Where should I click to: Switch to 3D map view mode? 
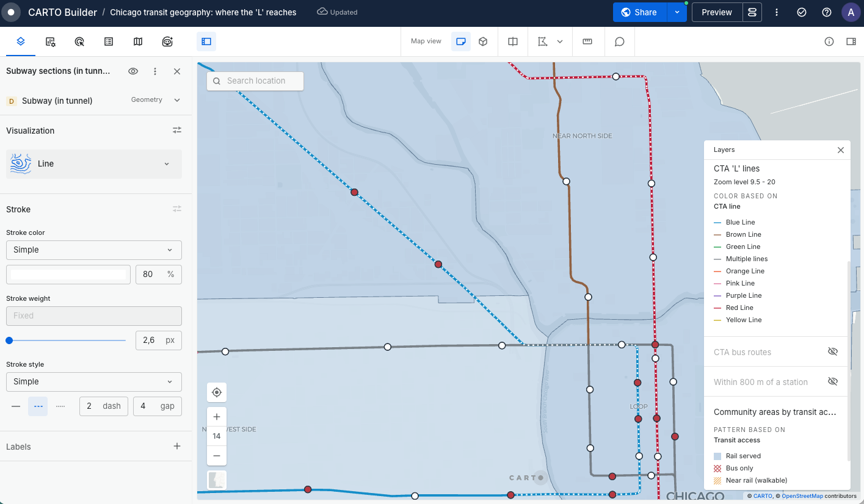click(x=483, y=41)
